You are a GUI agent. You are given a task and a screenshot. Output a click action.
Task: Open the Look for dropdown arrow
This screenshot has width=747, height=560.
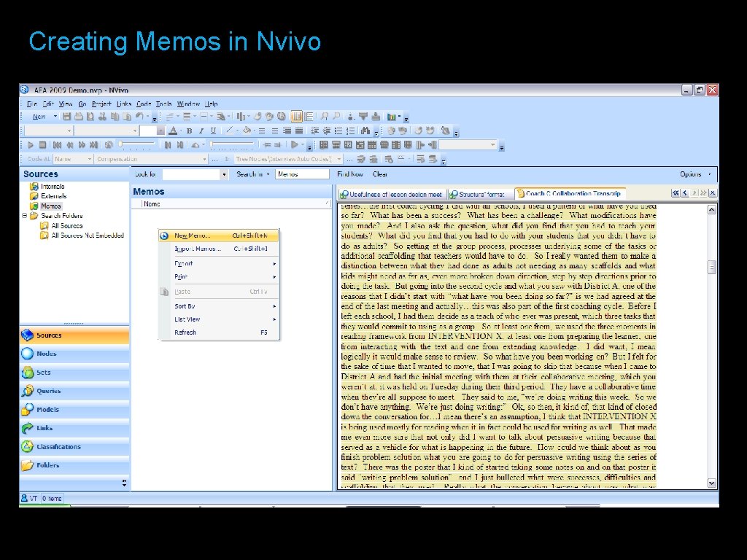click(224, 174)
